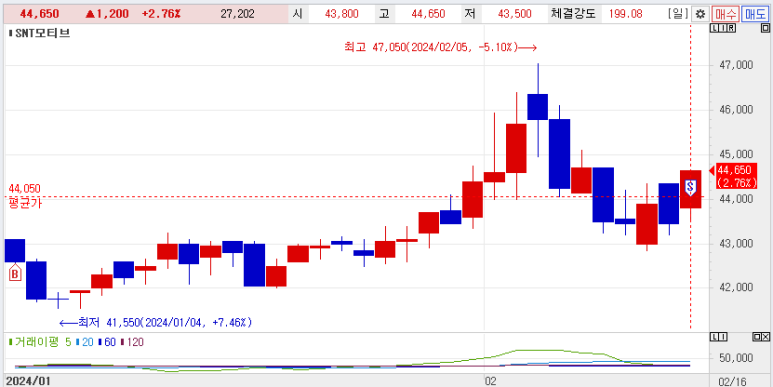Click the B buy marker on chart
The width and height of the screenshot is (773, 387).
15,273
